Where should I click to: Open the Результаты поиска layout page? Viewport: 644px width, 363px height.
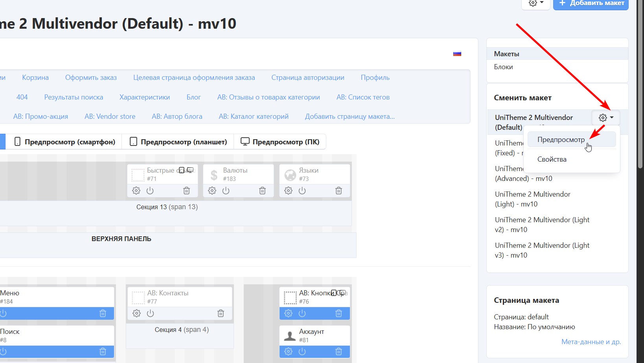coord(74,97)
